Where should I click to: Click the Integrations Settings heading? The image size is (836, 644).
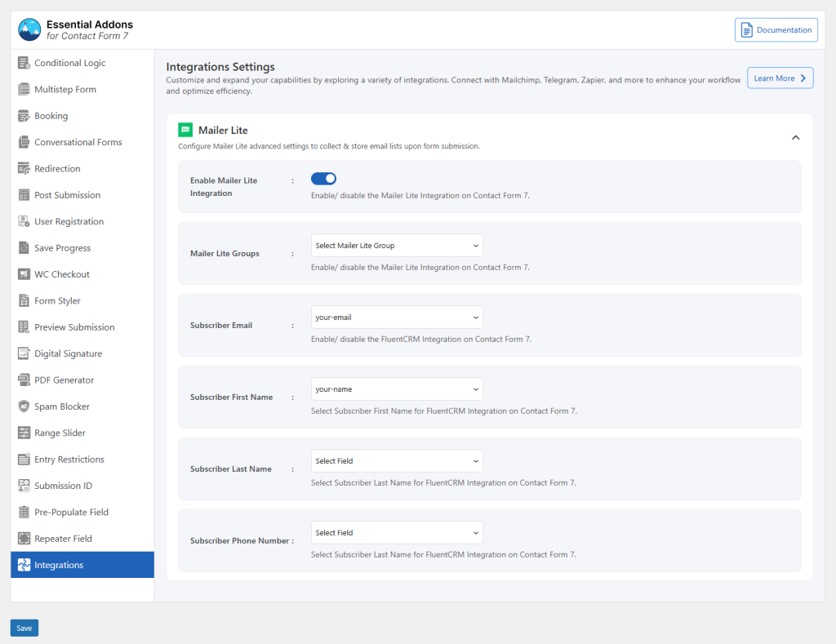click(x=220, y=67)
